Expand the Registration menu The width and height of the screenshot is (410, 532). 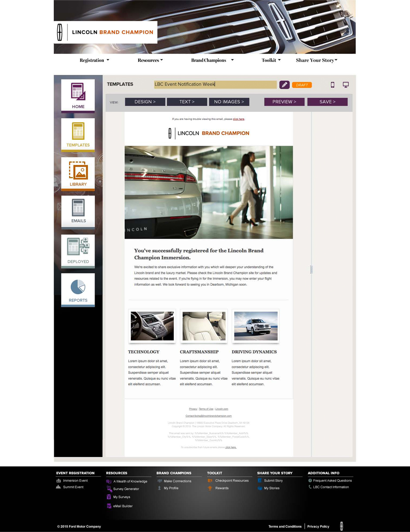coord(94,60)
